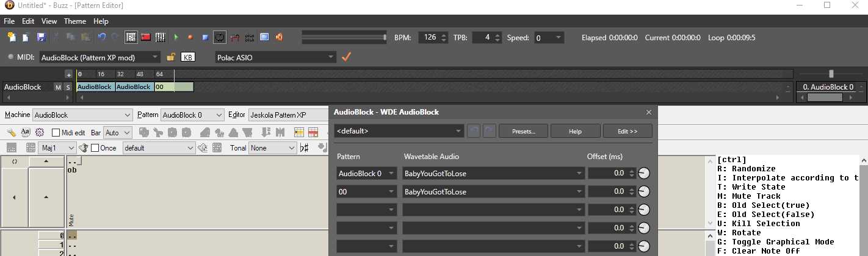Click the Aa font icon
868x256 pixels.
coord(26,132)
